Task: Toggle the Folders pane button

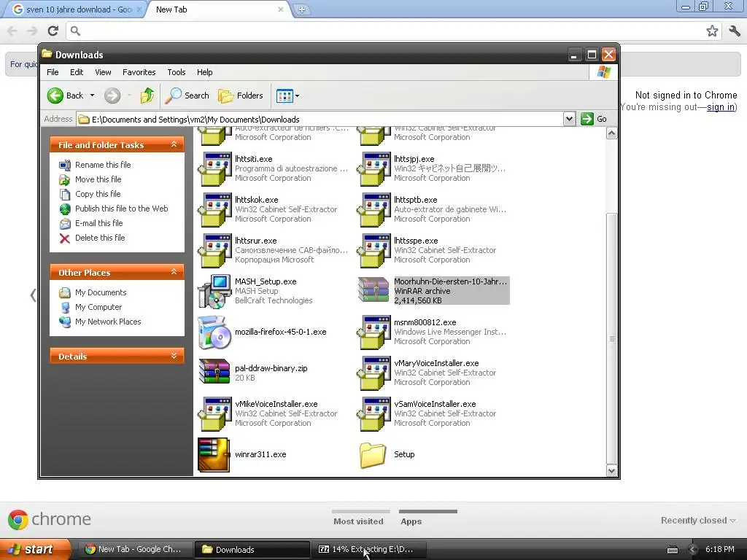Action: point(241,96)
